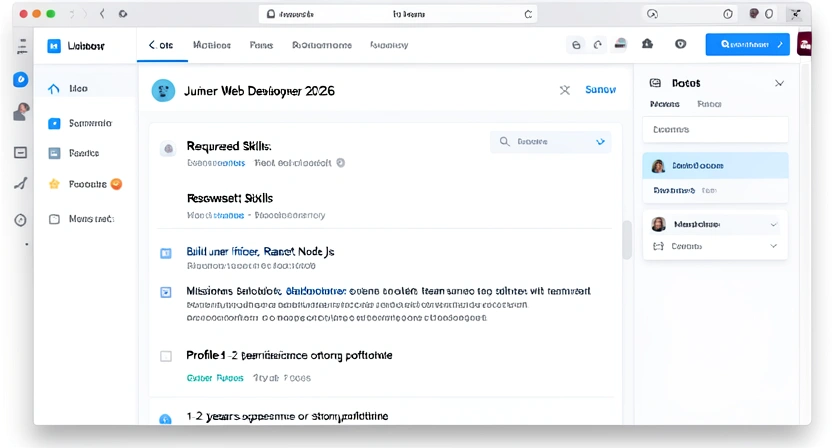Click the gray circle icon beside Required Skills

(x=168, y=149)
